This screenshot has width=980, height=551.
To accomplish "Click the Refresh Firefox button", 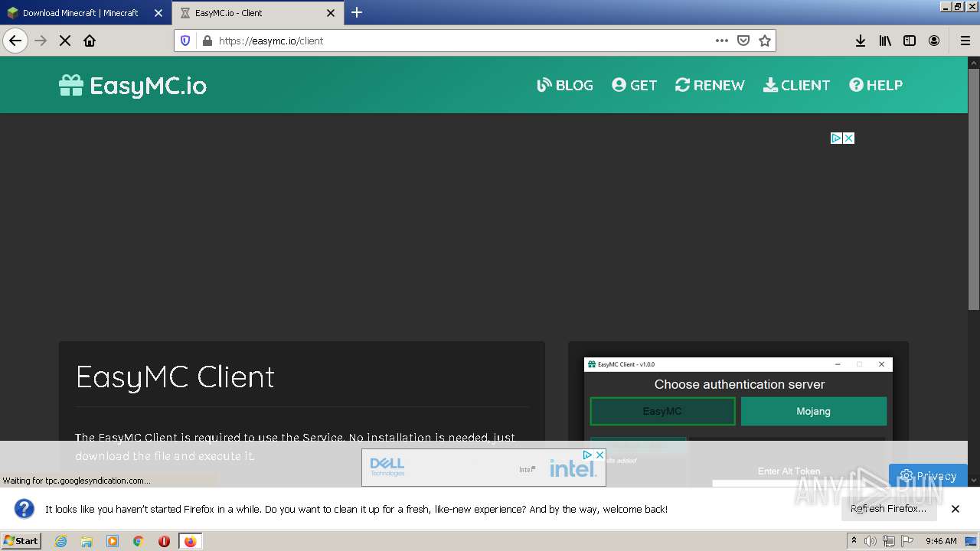I will click(888, 508).
